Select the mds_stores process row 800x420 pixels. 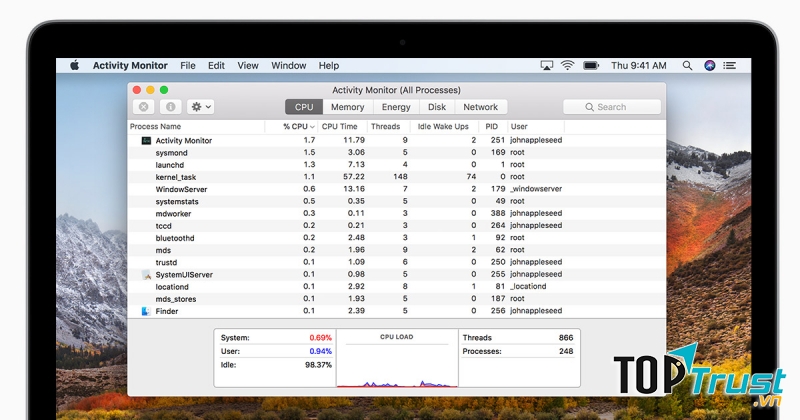396,299
